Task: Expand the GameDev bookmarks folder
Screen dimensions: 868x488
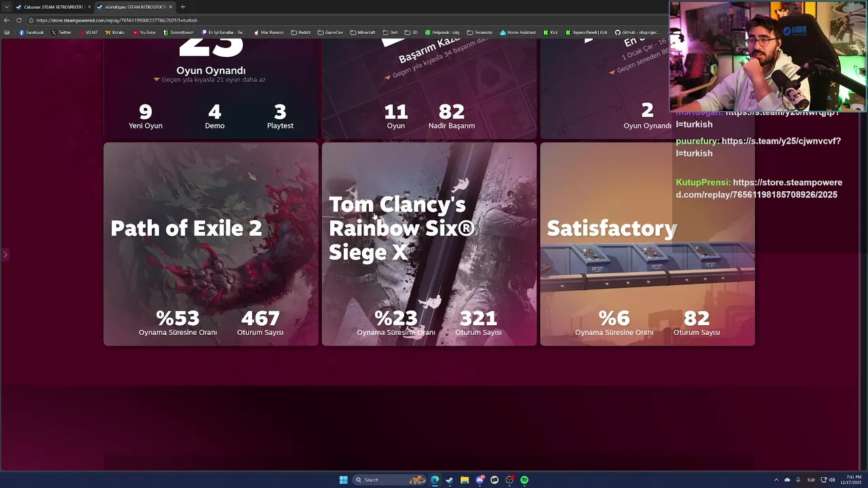Action: pyautogui.click(x=330, y=33)
